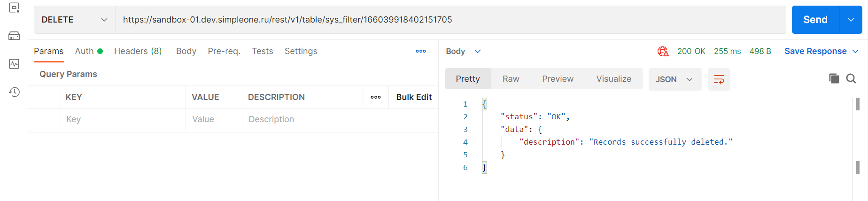This screenshot has height=201, width=868.
Task: Open three-dot options beside Settings tab
Action: (420, 51)
